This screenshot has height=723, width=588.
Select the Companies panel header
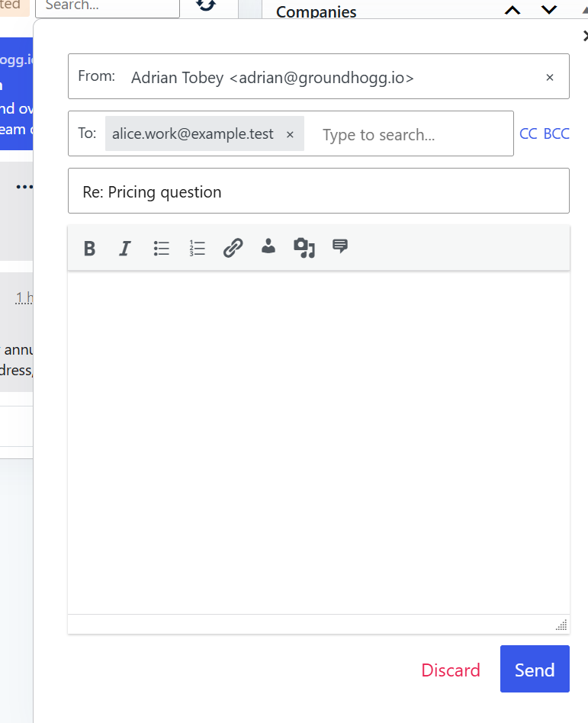pyautogui.click(x=316, y=11)
